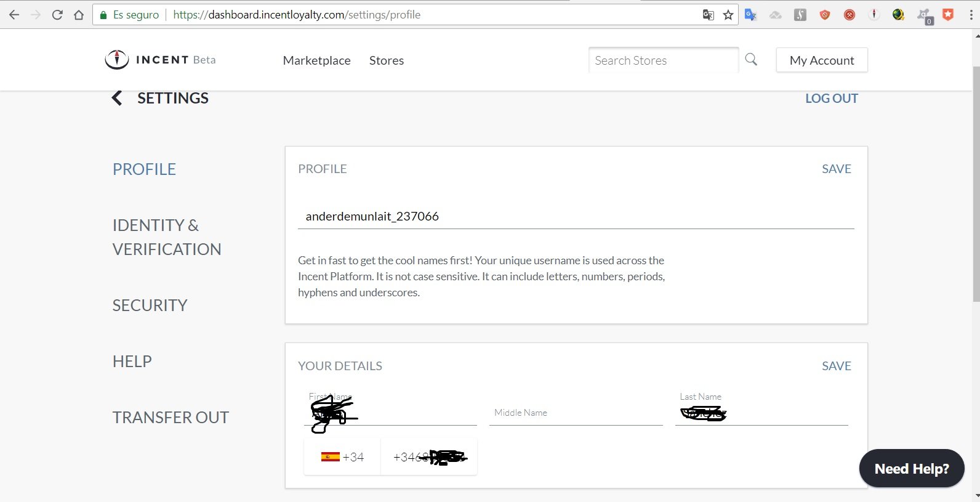Screen dimensions: 980x502
Task: Click the page vertical scrollbar
Action: click(976, 185)
